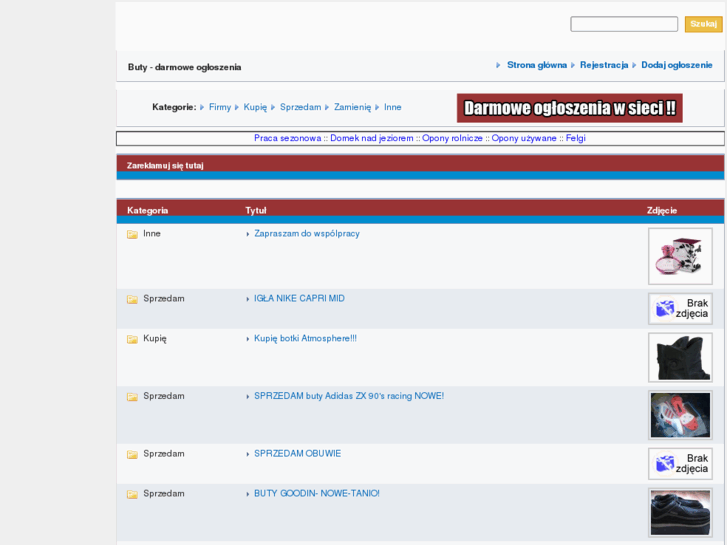Click Zareklamuj się tutaj header

click(x=165, y=166)
